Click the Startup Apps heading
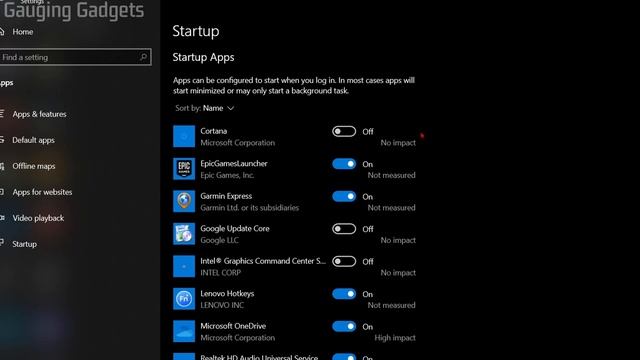Image resolution: width=640 pixels, height=360 pixels. 203,57
